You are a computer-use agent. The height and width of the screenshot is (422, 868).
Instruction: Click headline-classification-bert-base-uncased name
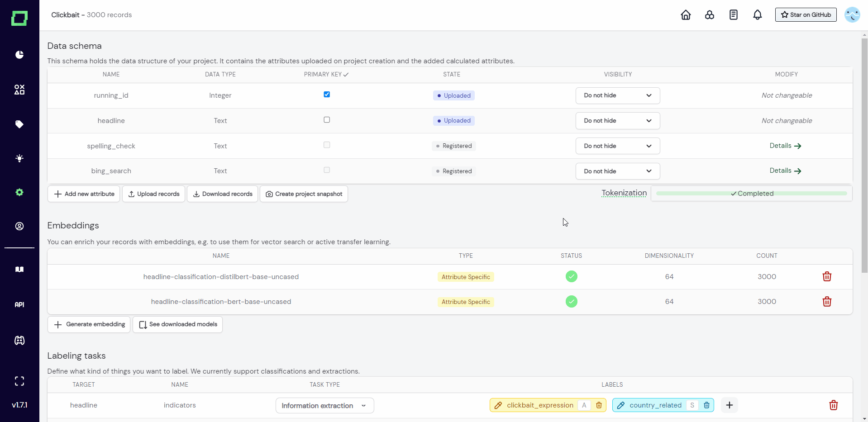(x=221, y=302)
